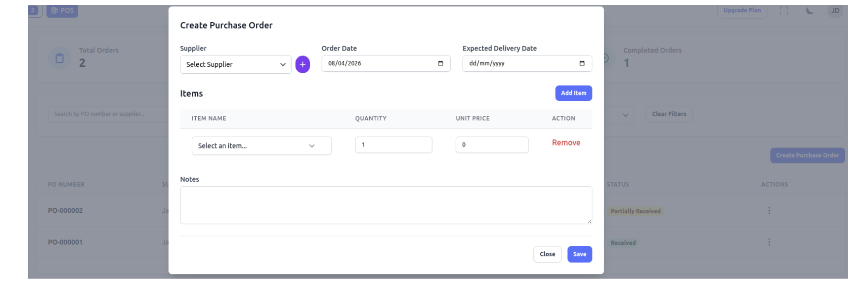
Task: Click Clear Filters button
Action: point(669,114)
